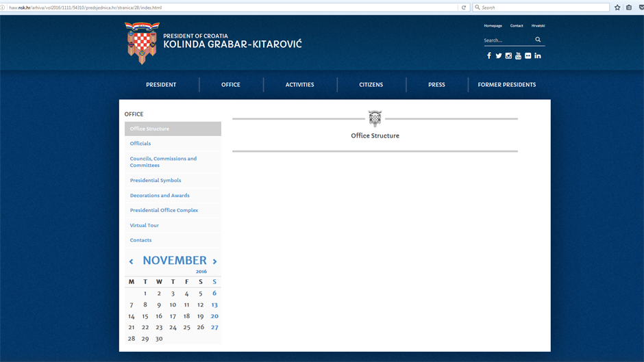Reload the page with refresh button
The image size is (644, 362).
point(464,8)
